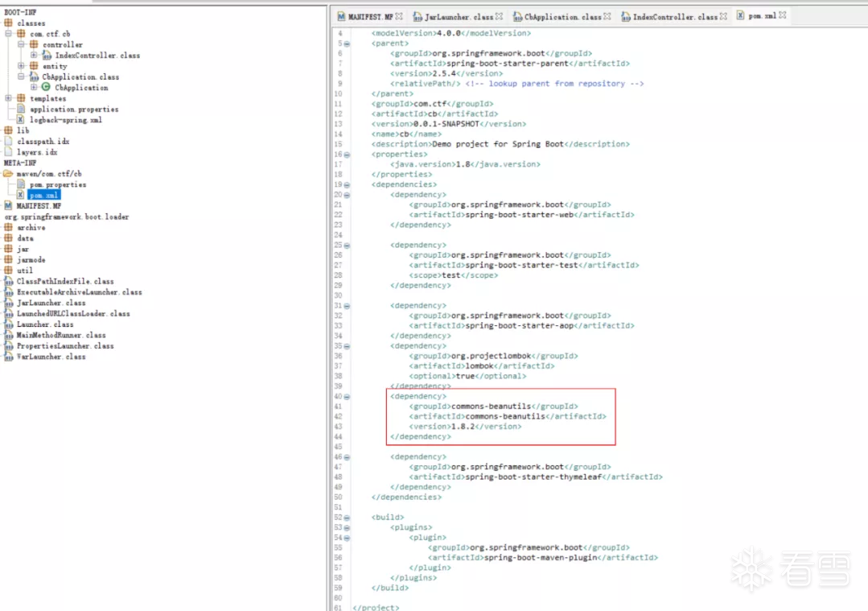The width and height of the screenshot is (868, 611).
Task: Select the org.springframework.boot.loader tree entry
Action: [67, 217]
